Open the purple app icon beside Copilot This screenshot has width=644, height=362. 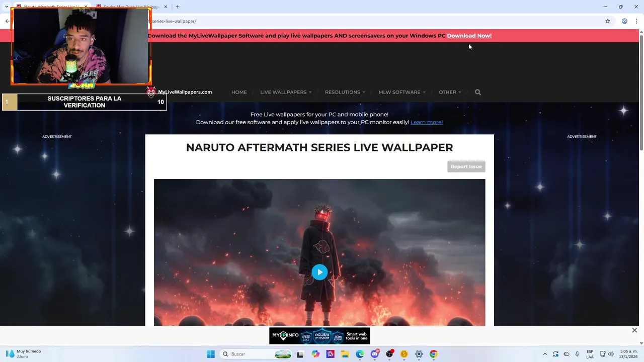pos(330,354)
